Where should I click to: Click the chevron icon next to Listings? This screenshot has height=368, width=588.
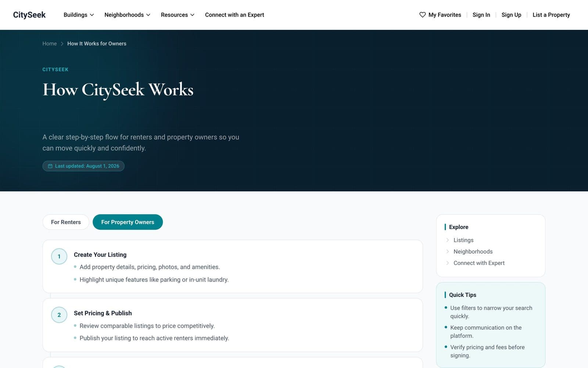(x=447, y=240)
